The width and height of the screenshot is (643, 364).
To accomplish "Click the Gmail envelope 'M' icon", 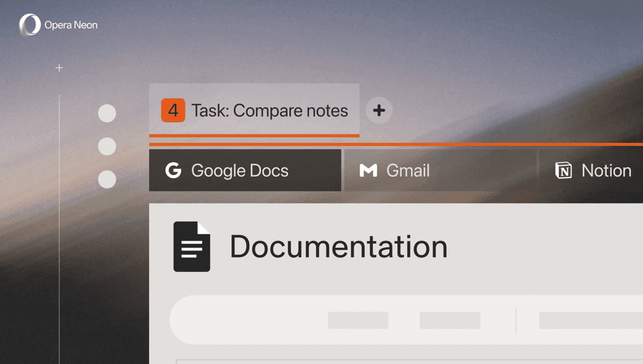I will pyautogui.click(x=368, y=171).
